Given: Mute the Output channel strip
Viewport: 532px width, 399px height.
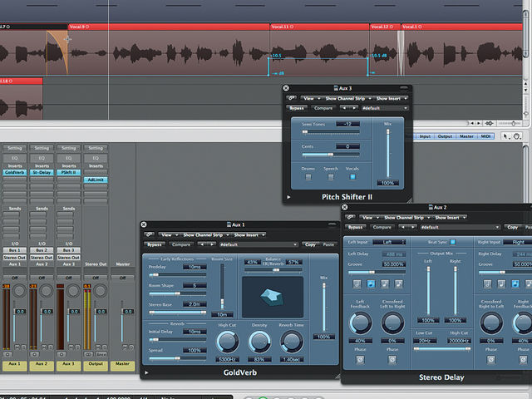Looking at the screenshot, I should point(98,347).
